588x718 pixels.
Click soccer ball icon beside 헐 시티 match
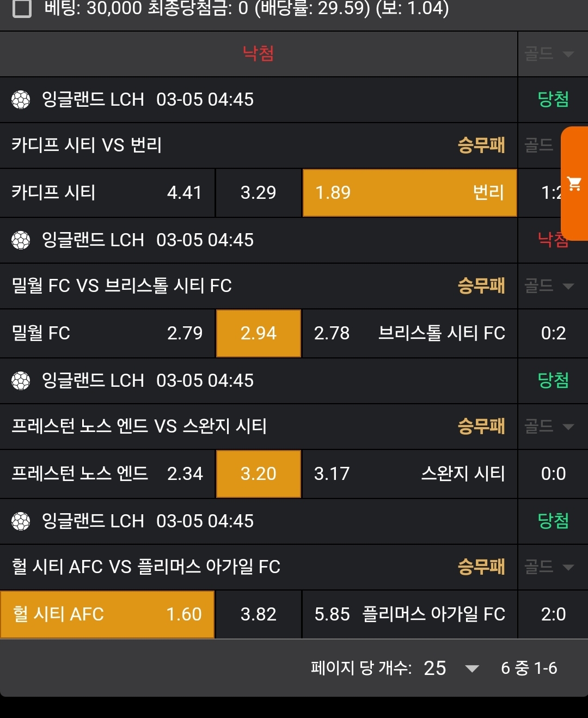21,521
